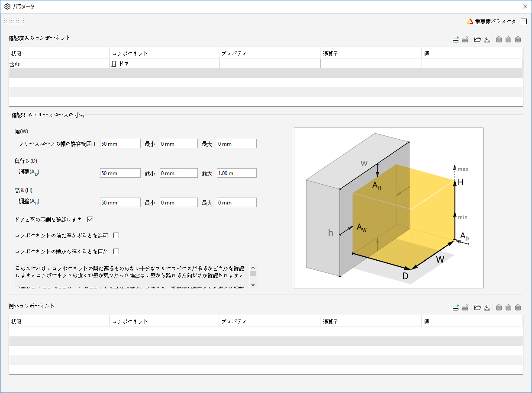Uncheck ドアと窓の両側を確認します checkbox
The width and height of the screenshot is (532, 393).
(90, 219)
